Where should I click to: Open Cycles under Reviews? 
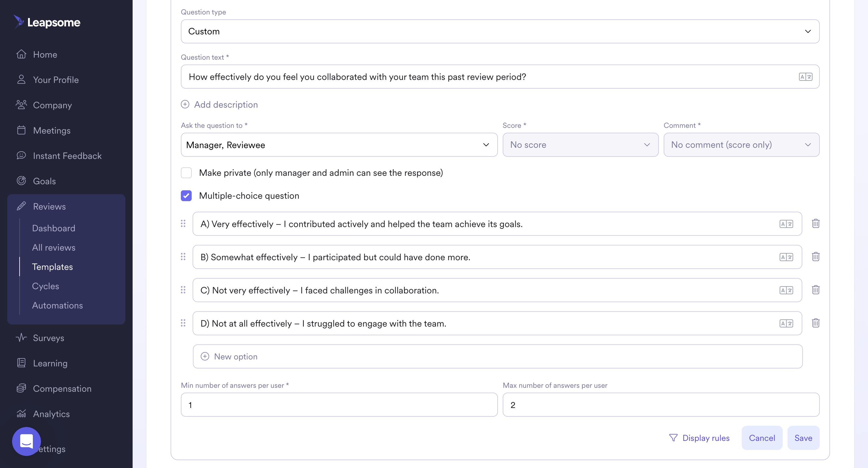46,286
